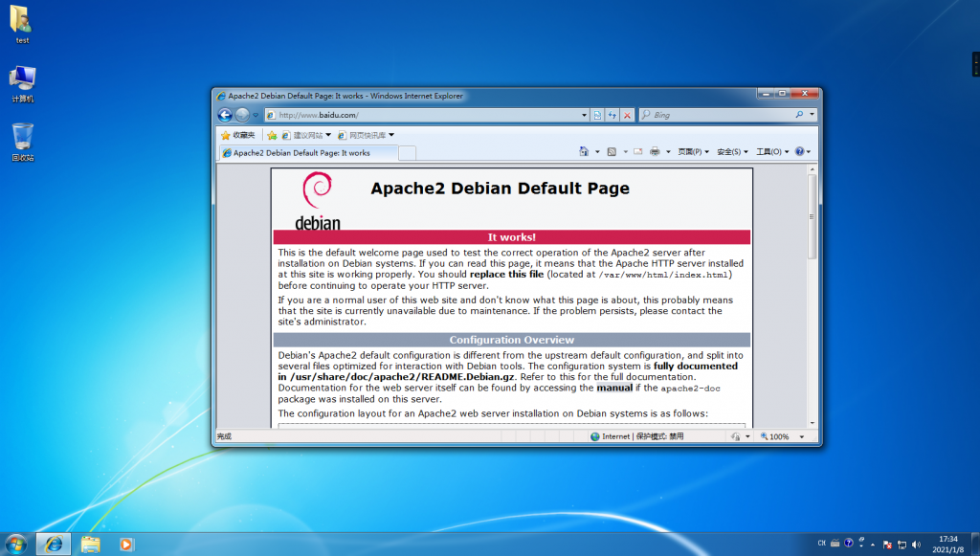Viewport: 980px width, 556px height.
Task: Open the Windows Explorer taskbar folder icon
Action: pyautogui.click(x=91, y=545)
